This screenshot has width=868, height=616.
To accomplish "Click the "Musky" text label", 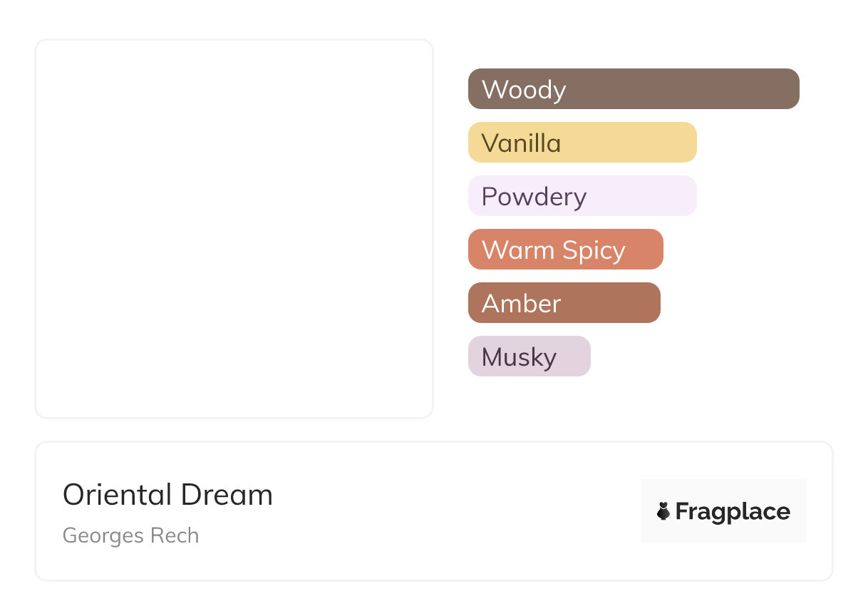I will click(519, 357).
